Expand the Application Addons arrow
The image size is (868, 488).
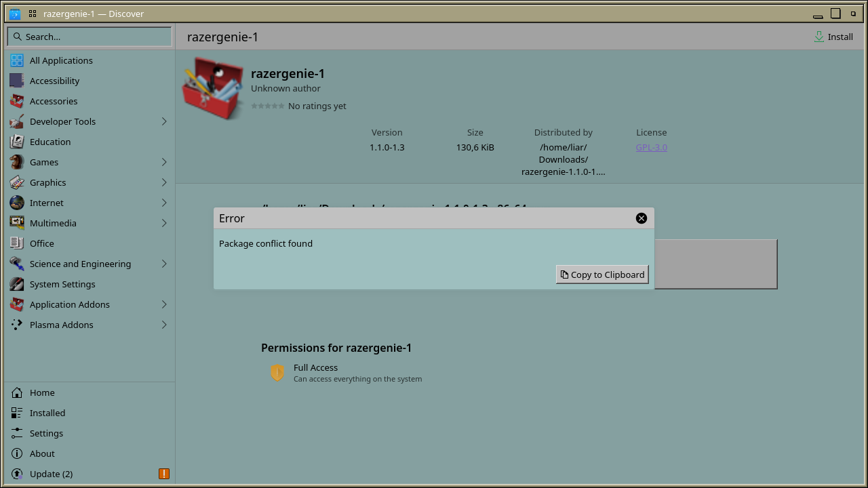[164, 304]
